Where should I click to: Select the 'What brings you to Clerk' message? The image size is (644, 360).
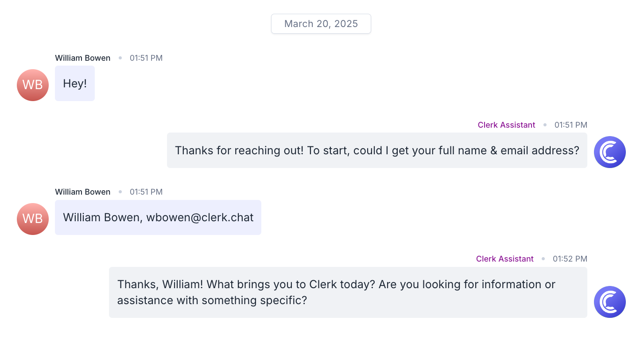(x=348, y=292)
